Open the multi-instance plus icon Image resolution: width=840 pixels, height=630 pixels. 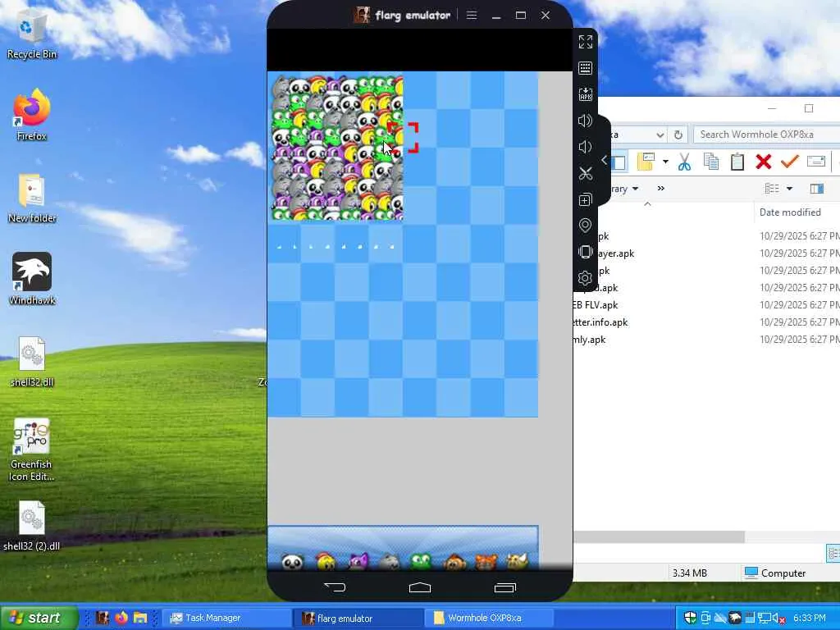click(586, 200)
